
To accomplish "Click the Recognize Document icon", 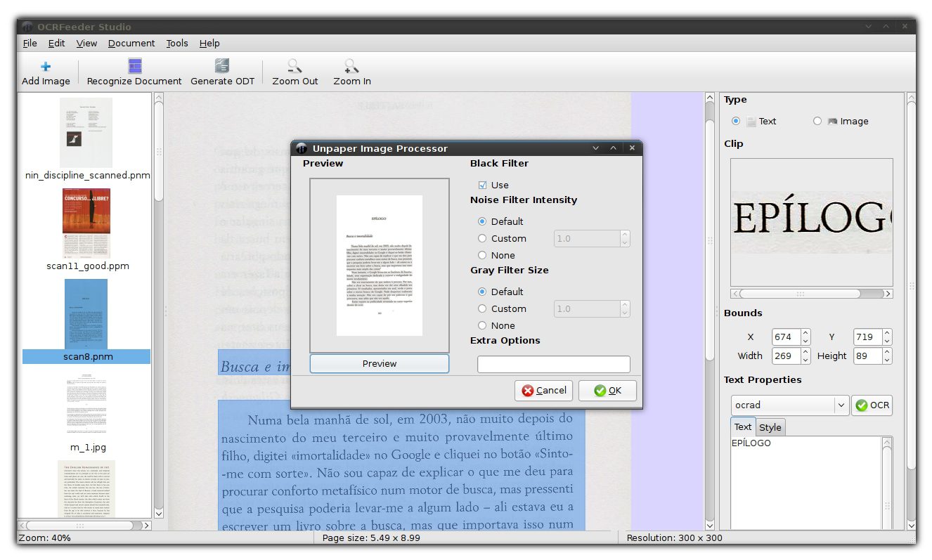I will [134, 67].
